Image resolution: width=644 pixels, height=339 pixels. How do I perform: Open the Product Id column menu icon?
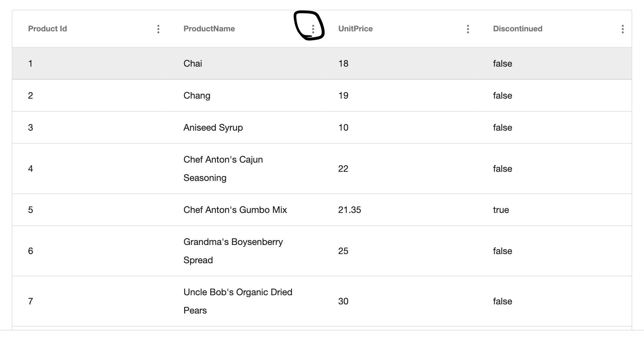point(158,29)
